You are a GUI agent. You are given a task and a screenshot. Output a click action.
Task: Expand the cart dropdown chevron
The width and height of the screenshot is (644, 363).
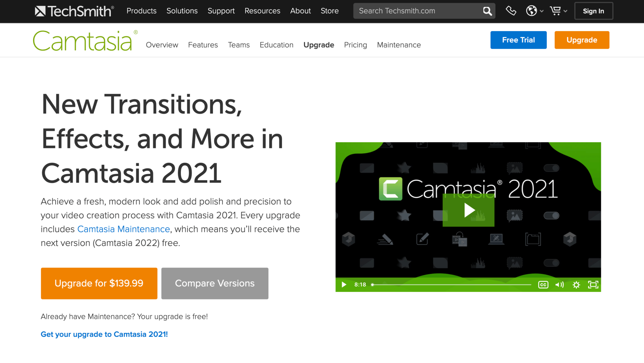[565, 11]
